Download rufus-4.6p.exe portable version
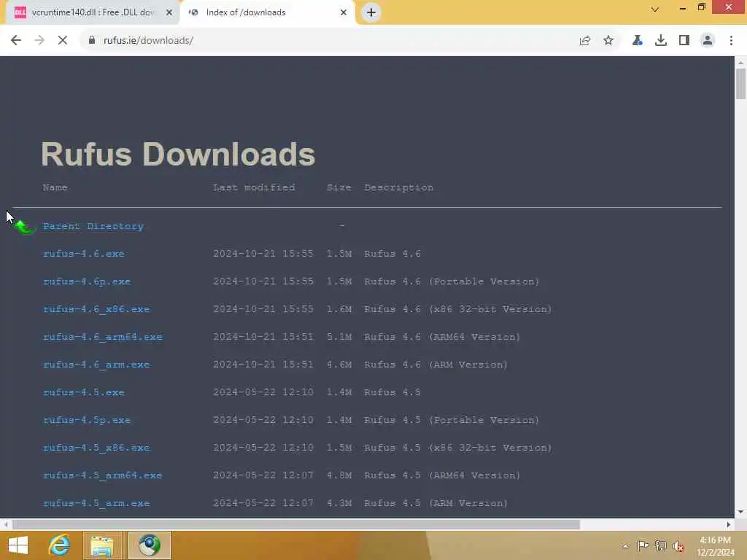Viewport: 747px width, 560px height. coord(87,281)
